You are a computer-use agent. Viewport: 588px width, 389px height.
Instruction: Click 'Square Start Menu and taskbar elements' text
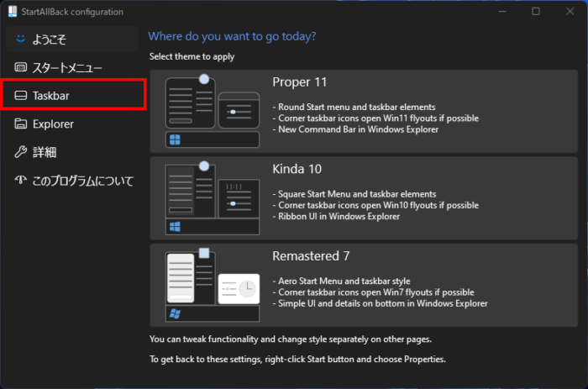357,194
